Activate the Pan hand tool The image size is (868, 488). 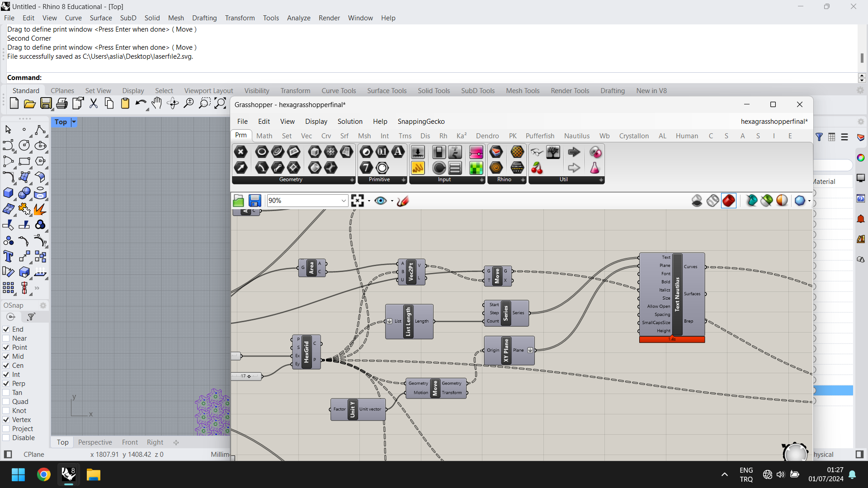(156, 103)
